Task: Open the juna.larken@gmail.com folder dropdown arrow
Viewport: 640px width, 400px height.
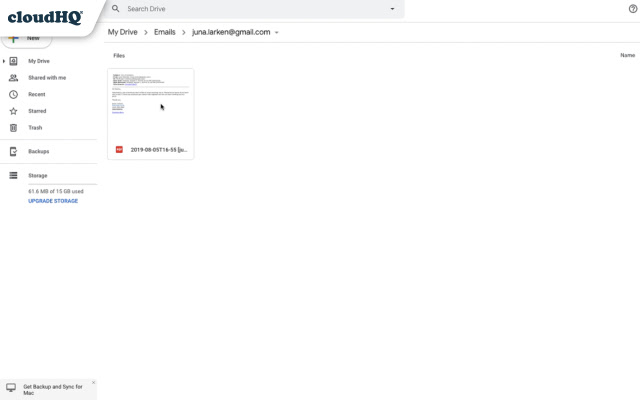Action: tap(276, 33)
